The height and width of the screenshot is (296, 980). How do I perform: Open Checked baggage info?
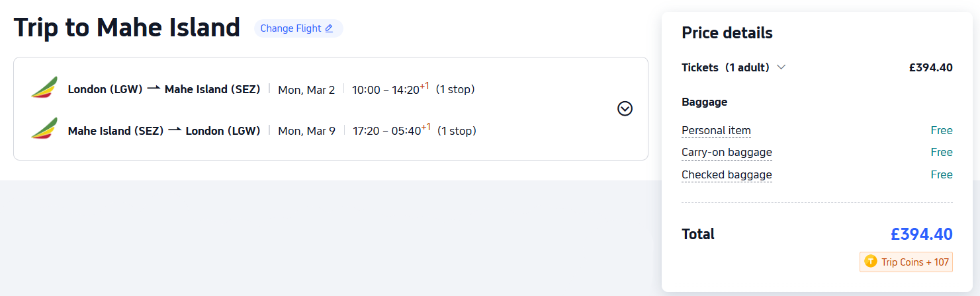pyautogui.click(x=727, y=175)
